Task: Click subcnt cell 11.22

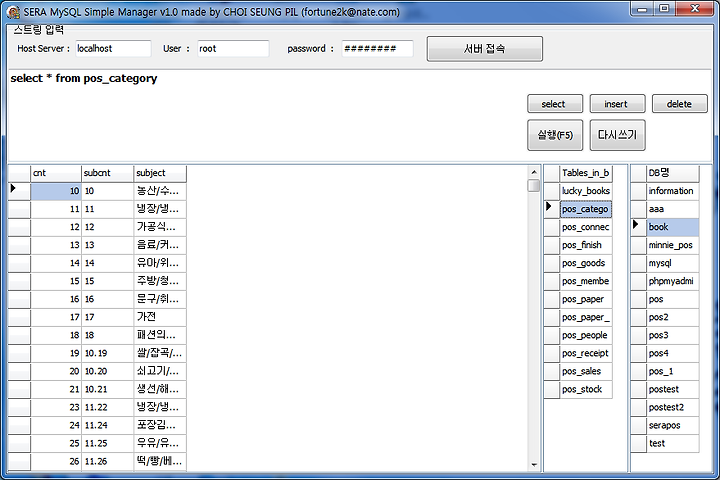Action: pyautogui.click(x=107, y=407)
